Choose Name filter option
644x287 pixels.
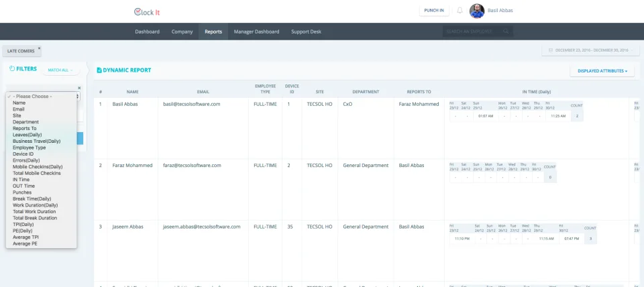[41, 103]
